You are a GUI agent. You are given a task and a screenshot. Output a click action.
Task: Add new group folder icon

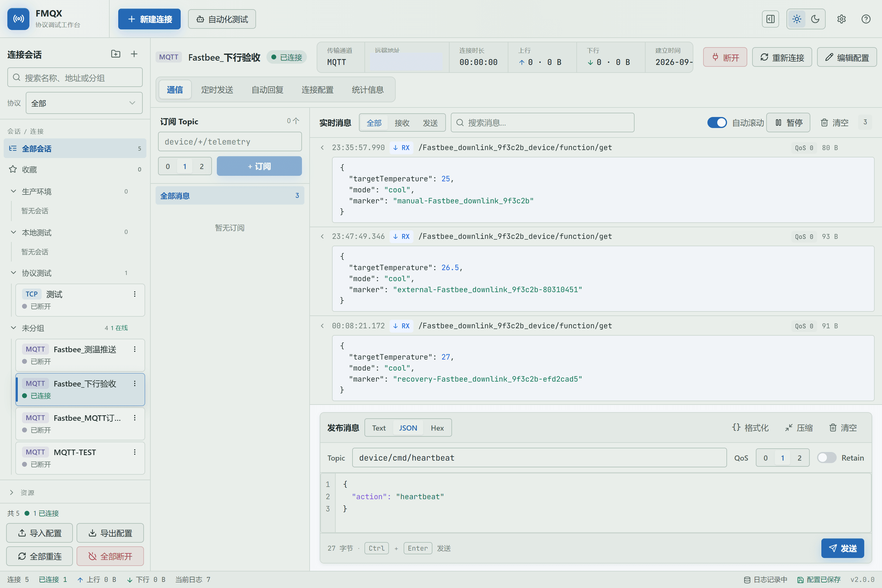coord(116,54)
